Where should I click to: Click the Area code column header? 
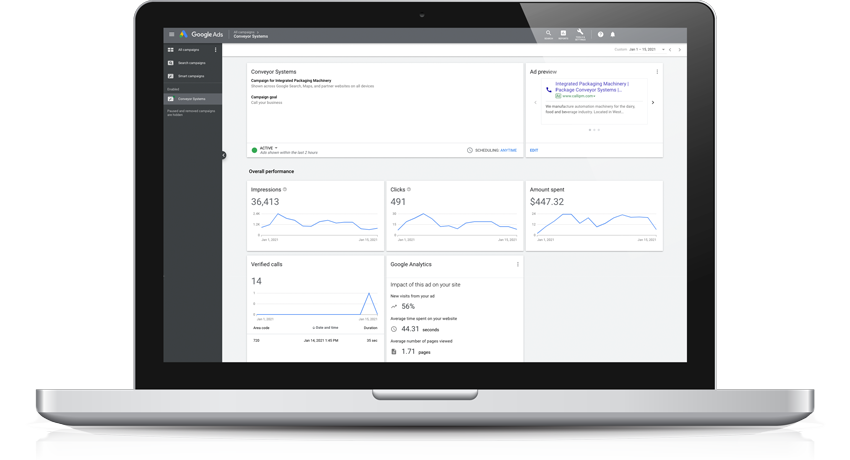point(261,328)
